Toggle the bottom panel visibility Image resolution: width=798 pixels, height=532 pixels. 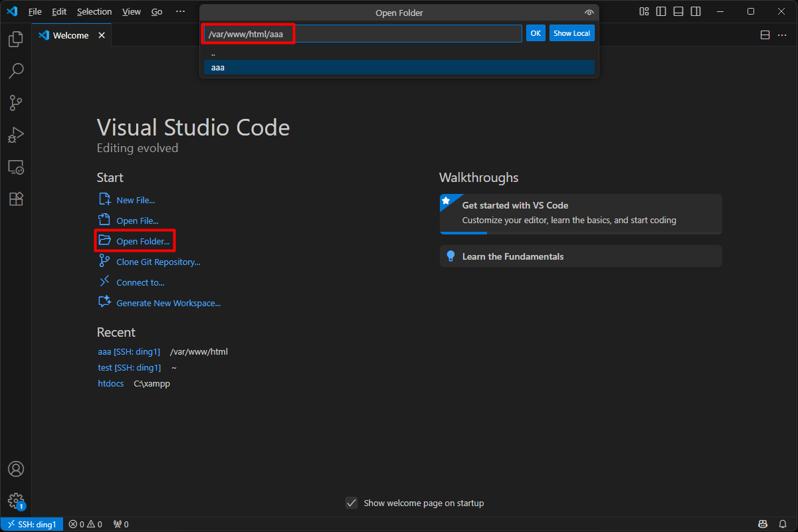[x=678, y=11]
